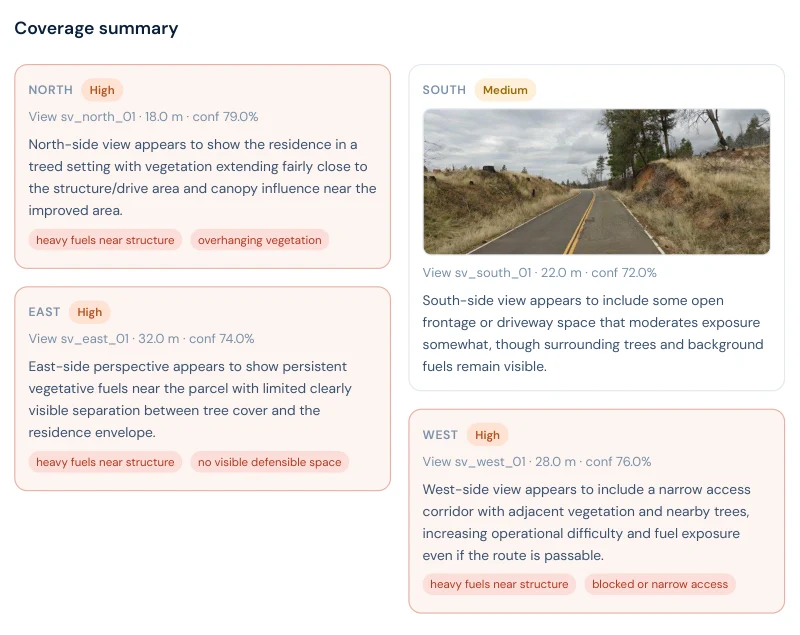Click the View sv_north_01 metadata line

tap(143, 117)
